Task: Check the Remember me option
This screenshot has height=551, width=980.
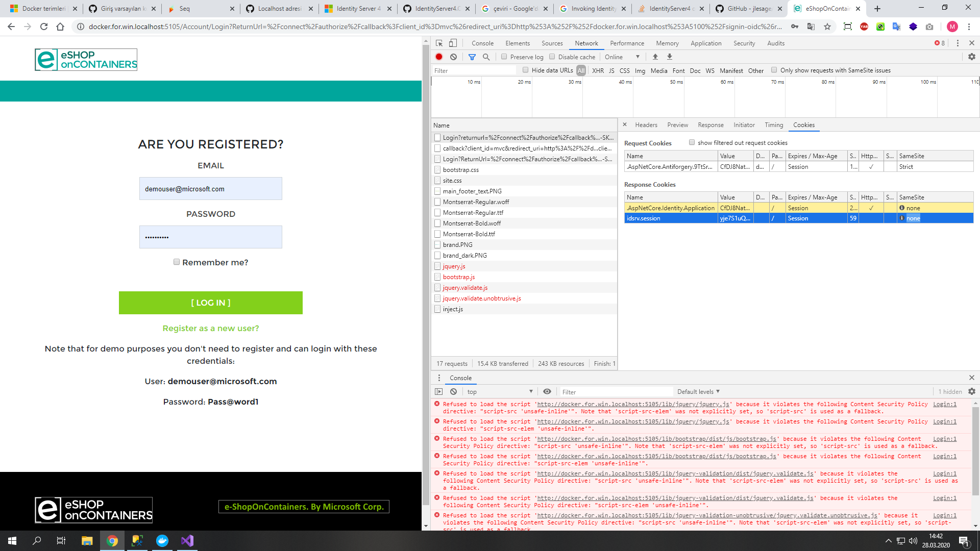Action: [x=176, y=262]
